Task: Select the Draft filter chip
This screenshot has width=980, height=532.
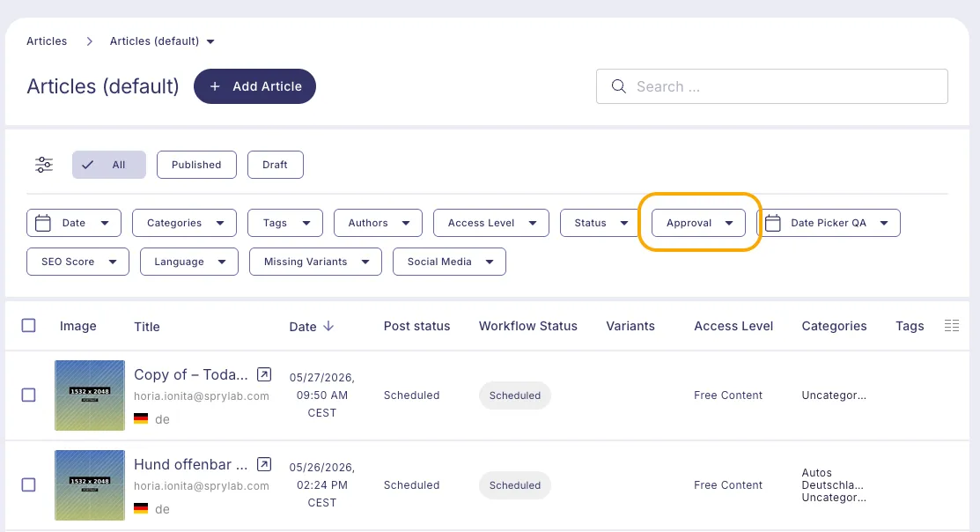Action: tap(275, 165)
